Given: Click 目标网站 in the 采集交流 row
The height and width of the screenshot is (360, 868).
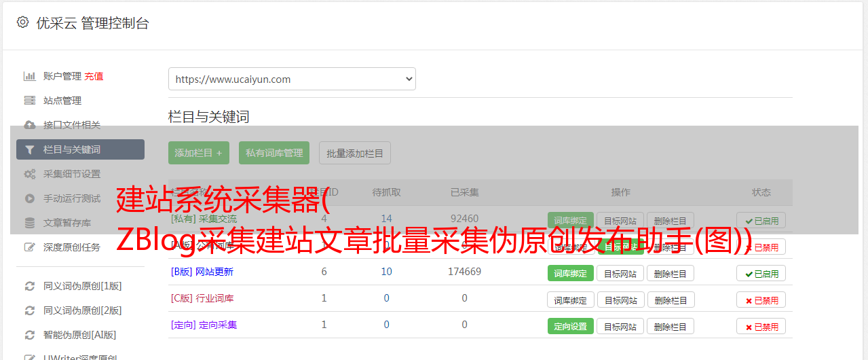Looking at the screenshot, I should [620, 220].
